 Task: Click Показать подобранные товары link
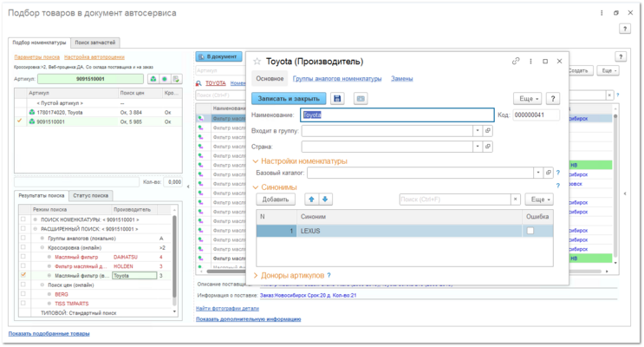click(x=49, y=334)
